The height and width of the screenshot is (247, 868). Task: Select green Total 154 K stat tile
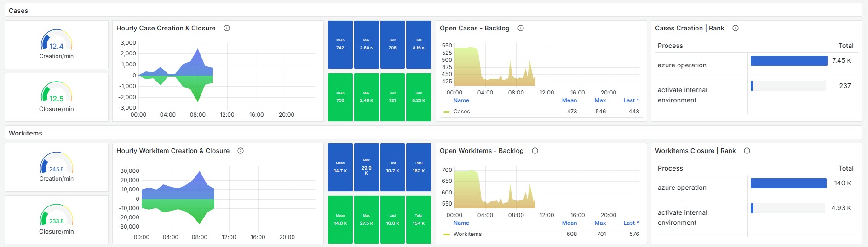click(x=419, y=220)
